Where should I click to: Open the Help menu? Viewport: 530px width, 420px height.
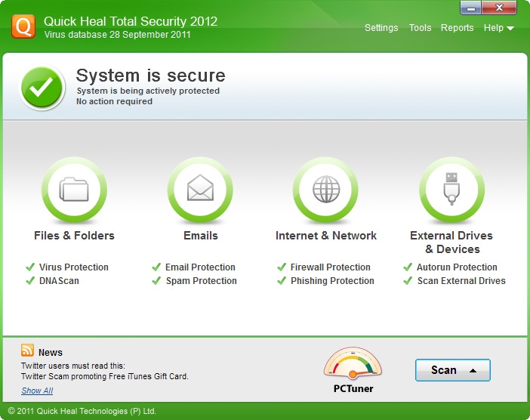pos(494,28)
